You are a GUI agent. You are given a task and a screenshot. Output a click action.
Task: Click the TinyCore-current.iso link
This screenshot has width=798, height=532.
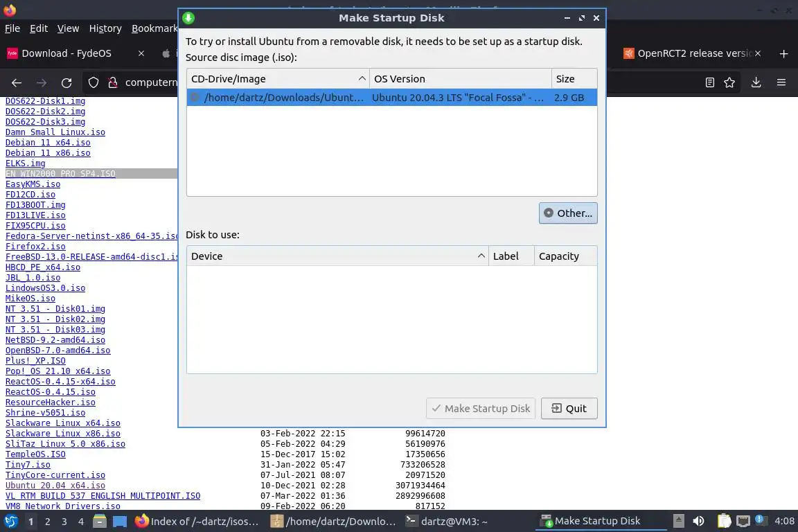click(x=55, y=475)
